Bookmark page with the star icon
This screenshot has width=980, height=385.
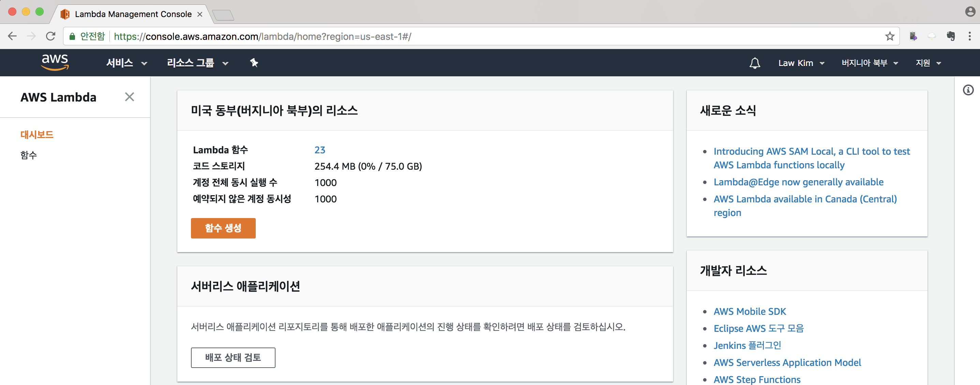point(889,36)
